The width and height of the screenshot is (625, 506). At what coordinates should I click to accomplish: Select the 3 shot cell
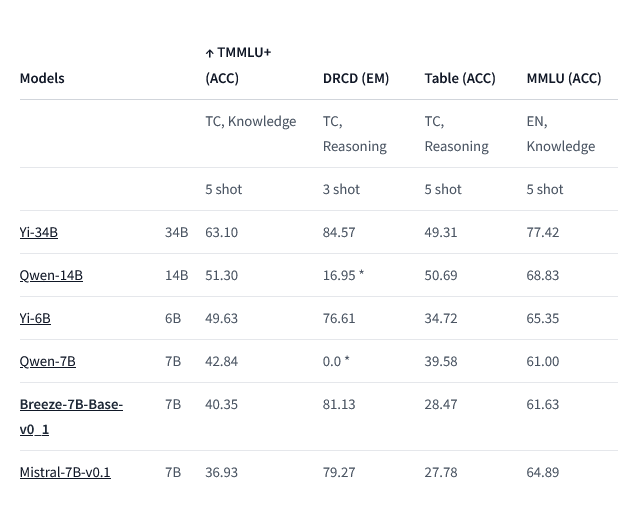341,189
